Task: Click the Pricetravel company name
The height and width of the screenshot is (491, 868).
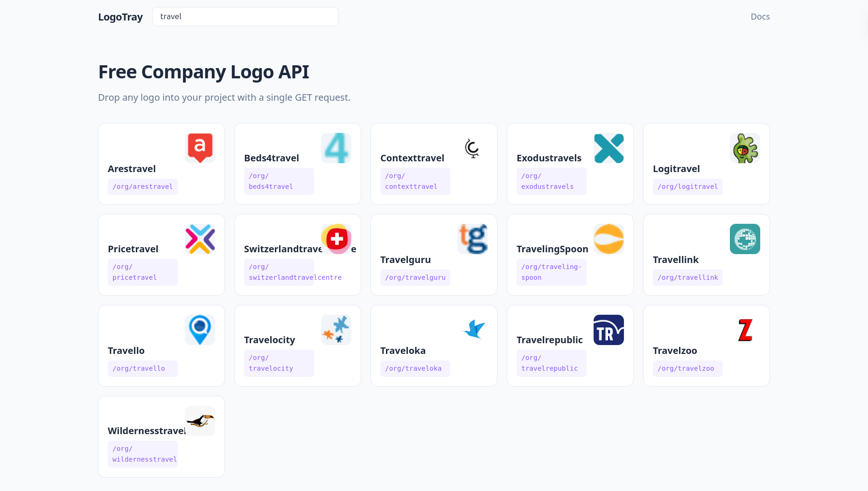Action: (x=133, y=249)
